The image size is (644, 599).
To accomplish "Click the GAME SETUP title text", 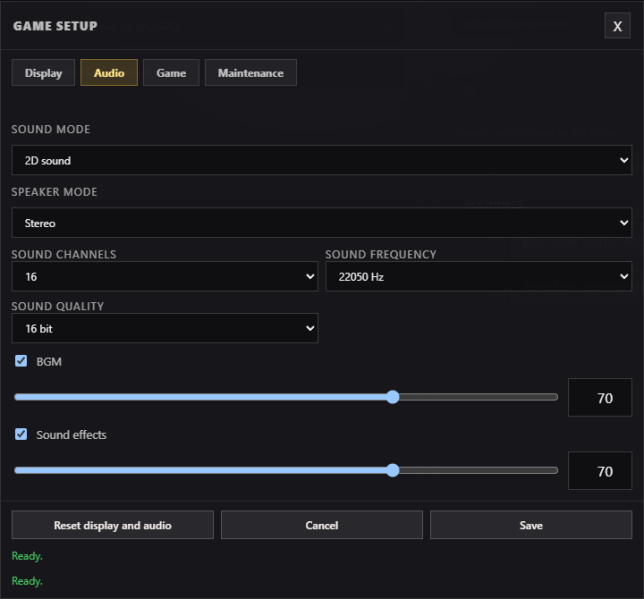I will point(55,26).
